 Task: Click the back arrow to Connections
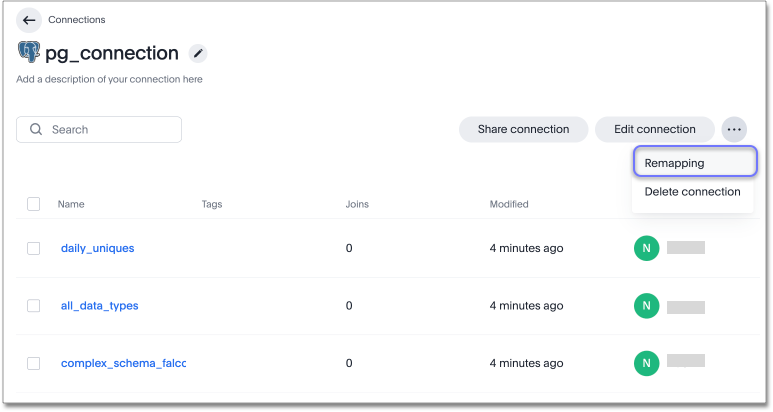(29, 20)
